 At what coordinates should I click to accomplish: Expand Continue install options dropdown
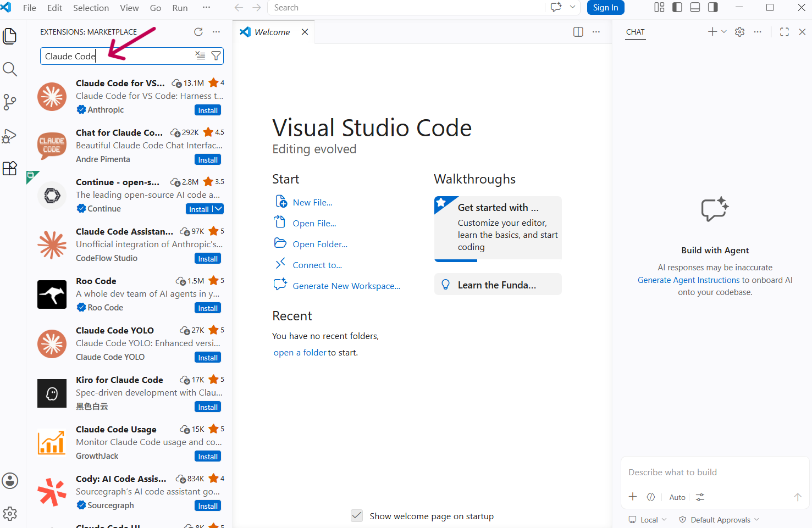pyautogui.click(x=218, y=209)
